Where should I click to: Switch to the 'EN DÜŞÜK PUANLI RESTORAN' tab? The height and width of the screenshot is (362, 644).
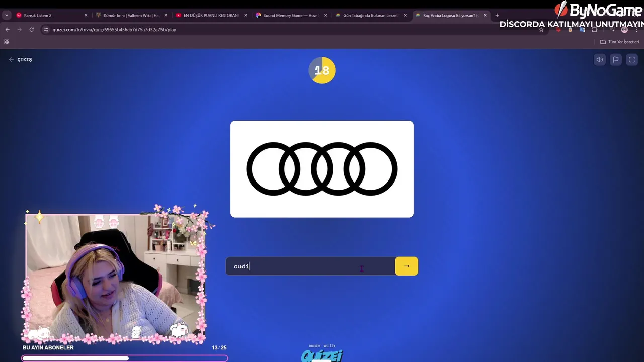coord(211,15)
